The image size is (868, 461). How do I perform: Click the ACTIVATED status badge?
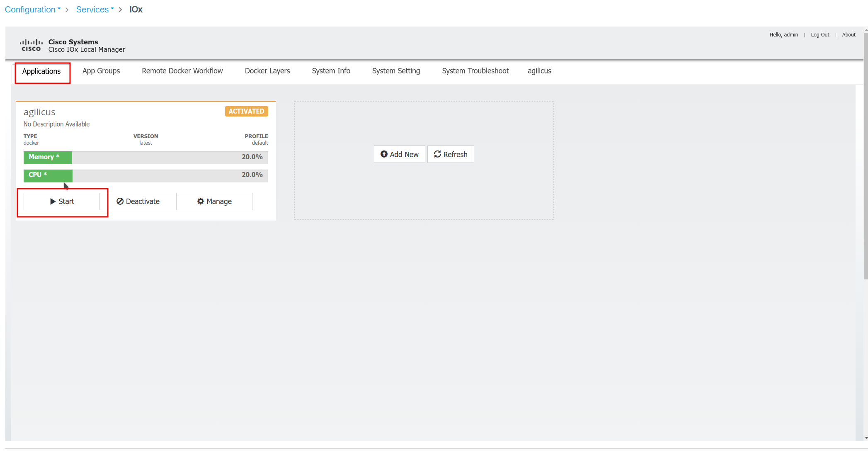246,112
